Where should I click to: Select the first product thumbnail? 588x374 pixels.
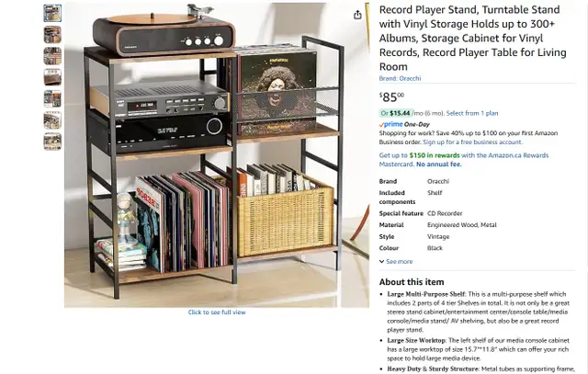point(52,13)
